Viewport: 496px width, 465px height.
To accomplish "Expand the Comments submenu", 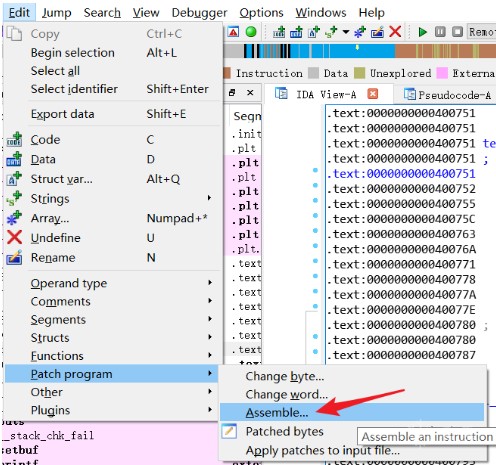I will pos(113,301).
